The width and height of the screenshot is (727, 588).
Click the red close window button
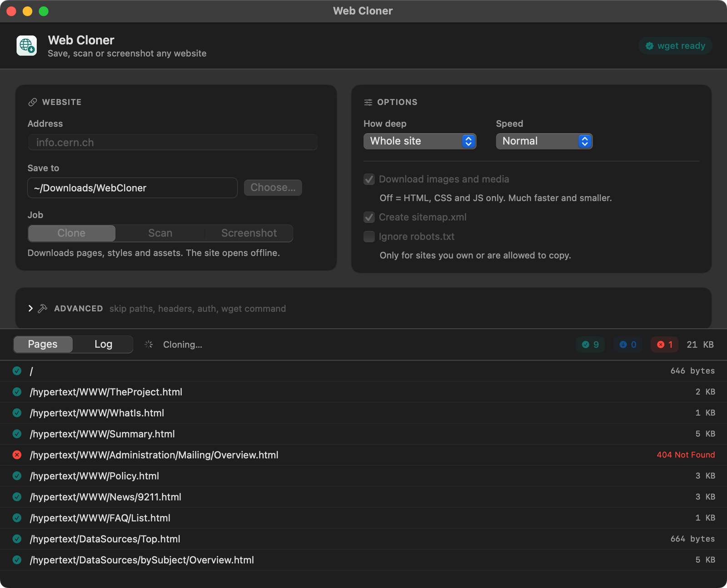point(11,11)
